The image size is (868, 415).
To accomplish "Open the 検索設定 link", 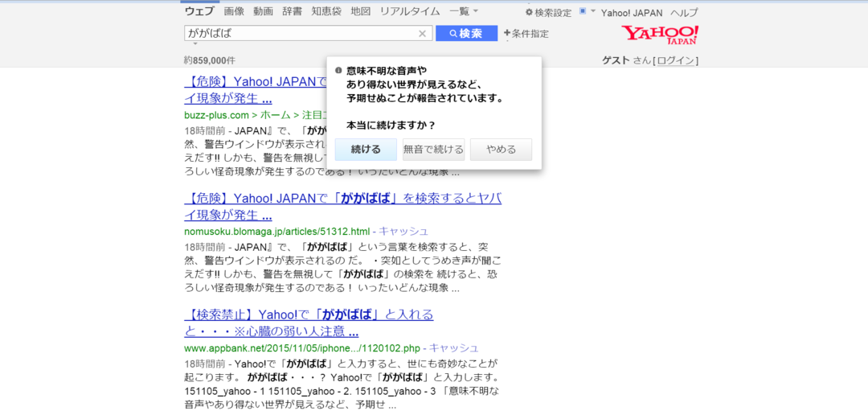I will [x=553, y=13].
